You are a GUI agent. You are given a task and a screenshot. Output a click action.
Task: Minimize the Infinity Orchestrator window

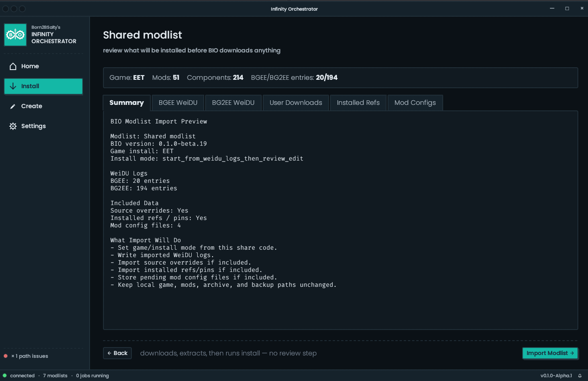pos(552,9)
